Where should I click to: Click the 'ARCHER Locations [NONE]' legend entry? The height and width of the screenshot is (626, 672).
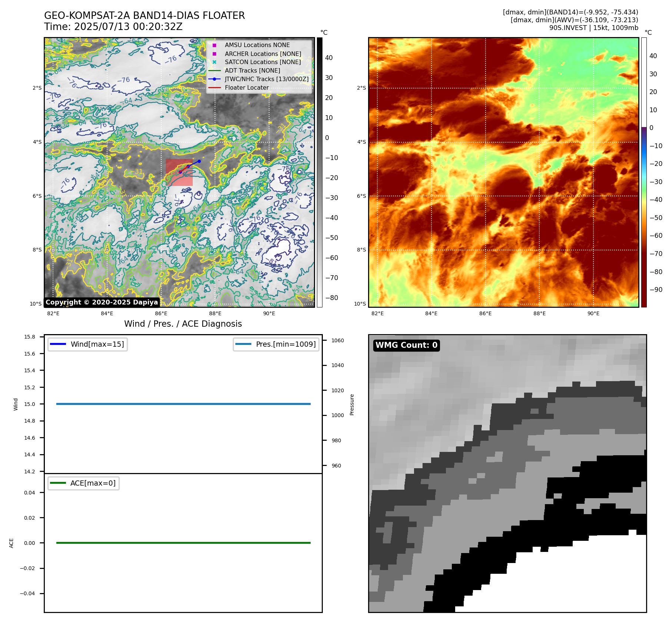[263, 54]
